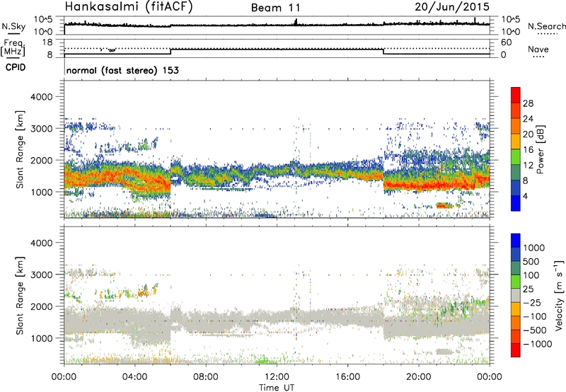Viewport: 566px width, 392px height.
Task: Click the '500' velocity colorbar tick
Action: click(531, 261)
